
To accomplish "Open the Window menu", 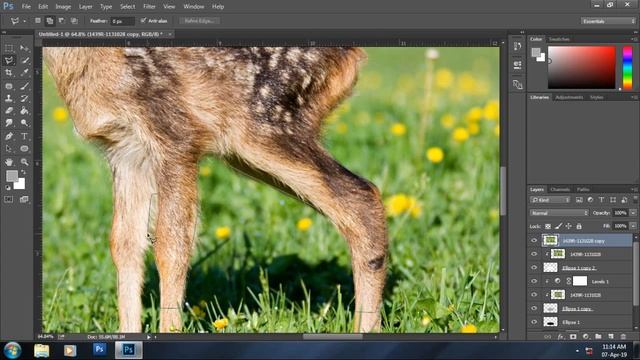I will pos(193,7).
